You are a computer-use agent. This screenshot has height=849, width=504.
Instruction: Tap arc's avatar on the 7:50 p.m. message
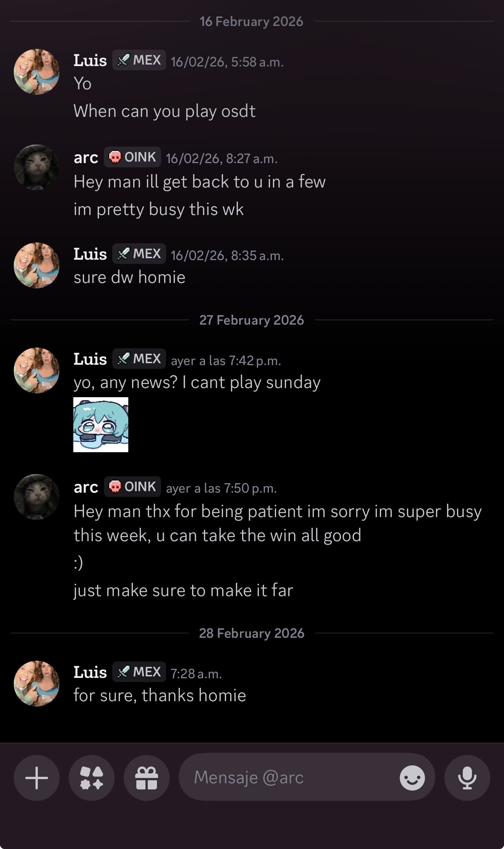37,497
